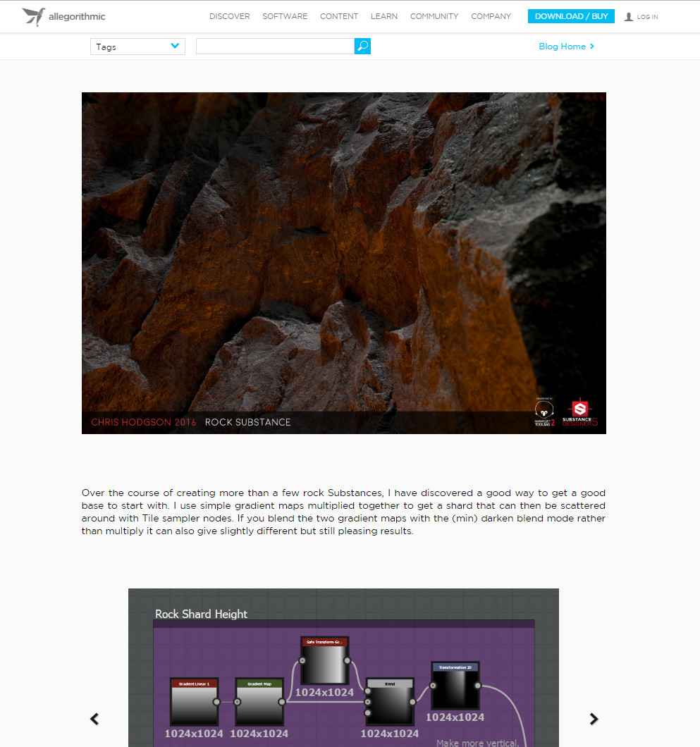Open the Software menu
Image resolution: width=700 pixels, height=747 pixels.
click(x=285, y=16)
